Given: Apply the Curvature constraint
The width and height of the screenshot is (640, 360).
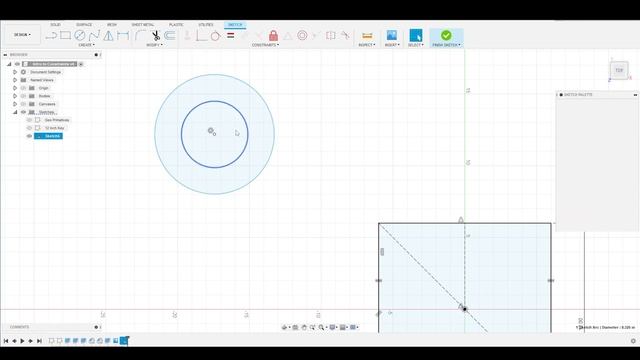Looking at the screenshot, I should tap(345, 36).
